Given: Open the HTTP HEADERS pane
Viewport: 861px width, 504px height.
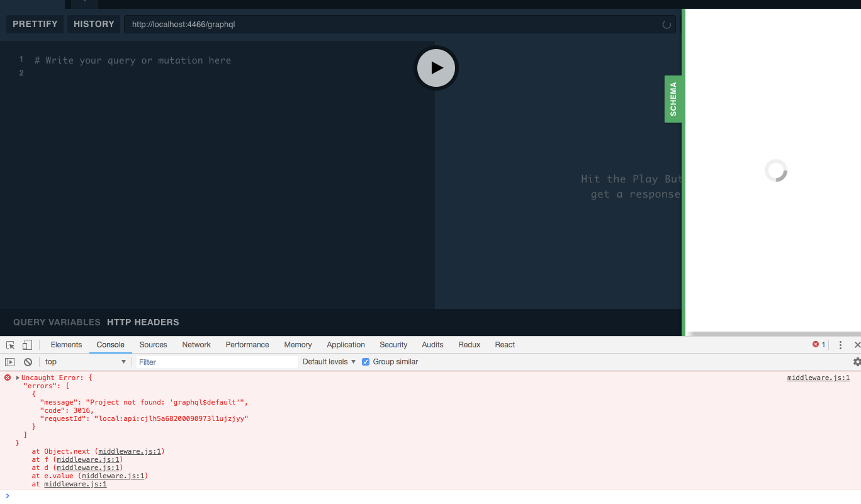Looking at the screenshot, I should [x=143, y=322].
